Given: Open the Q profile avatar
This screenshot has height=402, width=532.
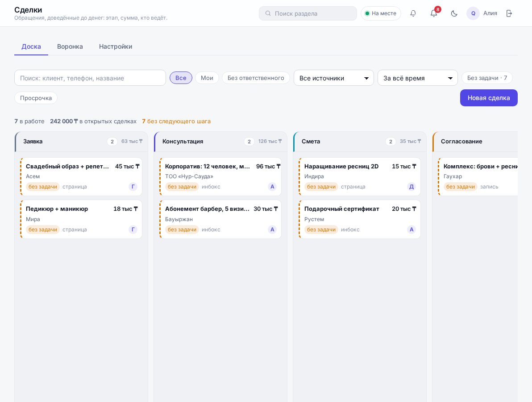Looking at the screenshot, I should click(473, 13).
